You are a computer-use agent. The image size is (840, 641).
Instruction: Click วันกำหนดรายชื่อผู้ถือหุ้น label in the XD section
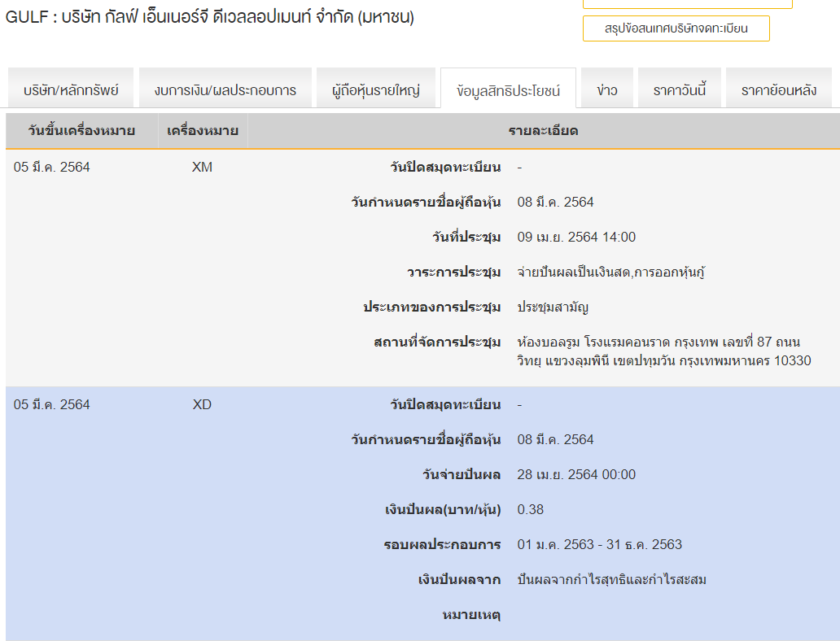pyautogui.click(x=426, y=439)
